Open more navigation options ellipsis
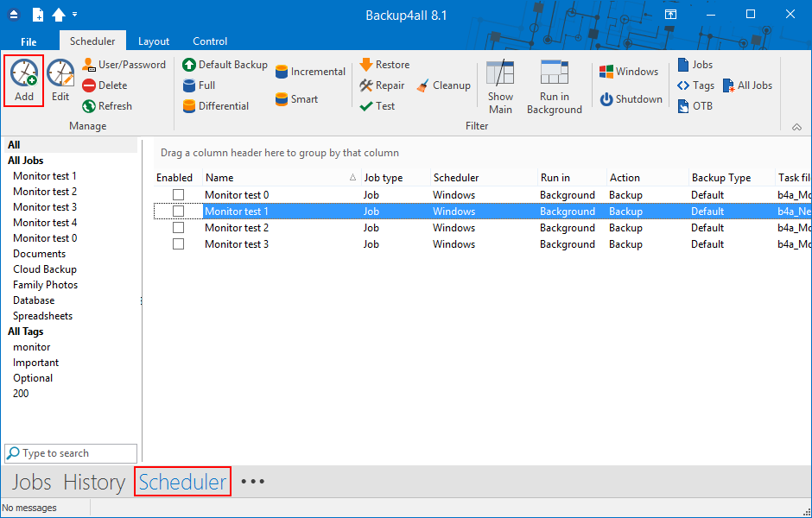This screenshot has width=812, height=518. pos(252,482)
